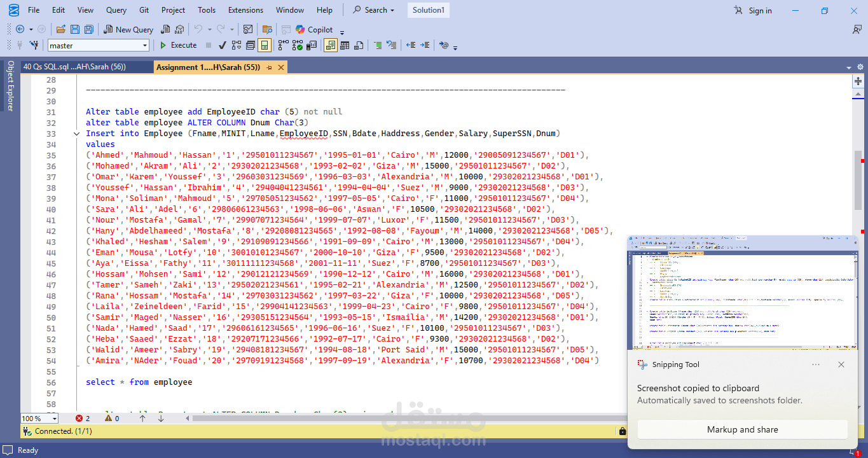Collapse the Insert into Employee code block
Image resolution: width=868 pixels, height=458 pixels.
pos(77,134)
